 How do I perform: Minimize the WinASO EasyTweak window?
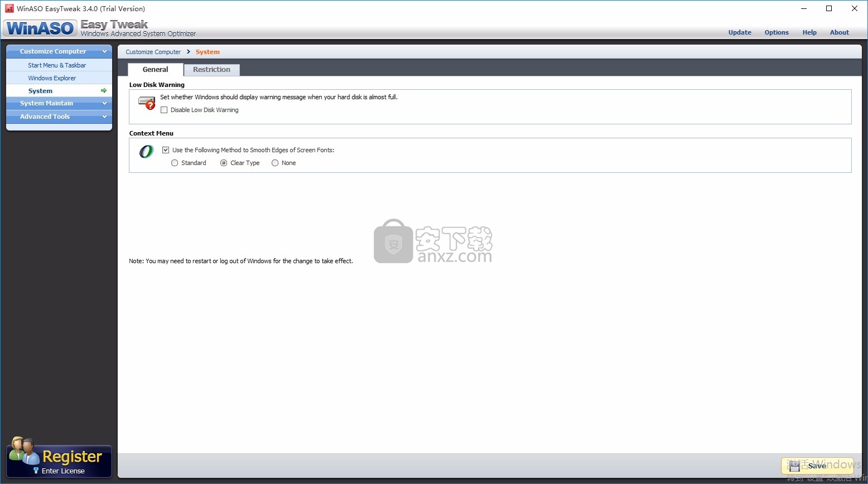coord(804,8)
